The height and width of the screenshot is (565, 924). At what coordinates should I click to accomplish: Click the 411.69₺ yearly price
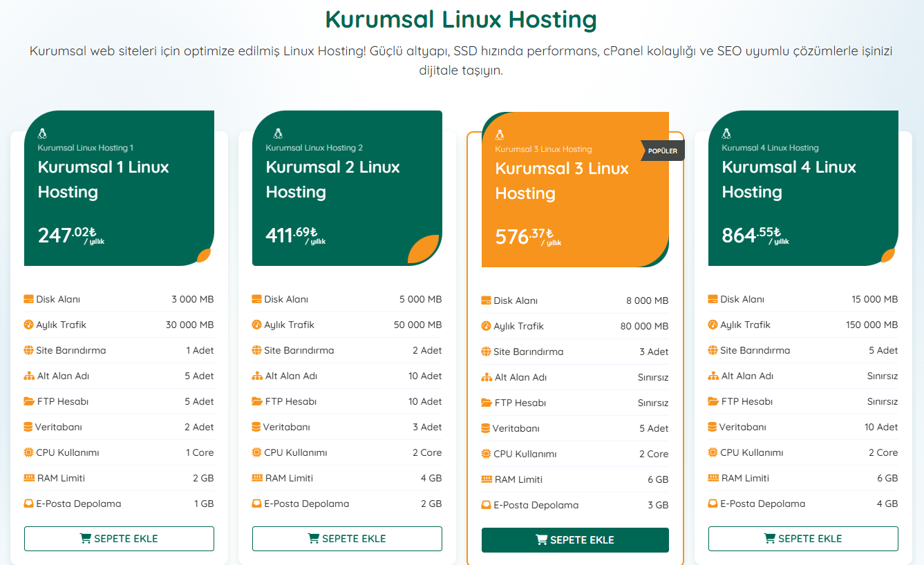(x=296, y=236)
